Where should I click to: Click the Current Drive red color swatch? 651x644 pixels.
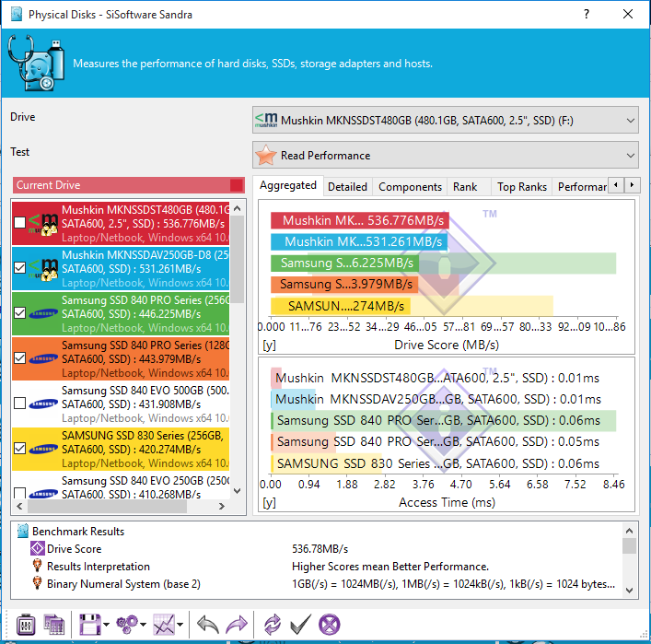pos(237,185)
